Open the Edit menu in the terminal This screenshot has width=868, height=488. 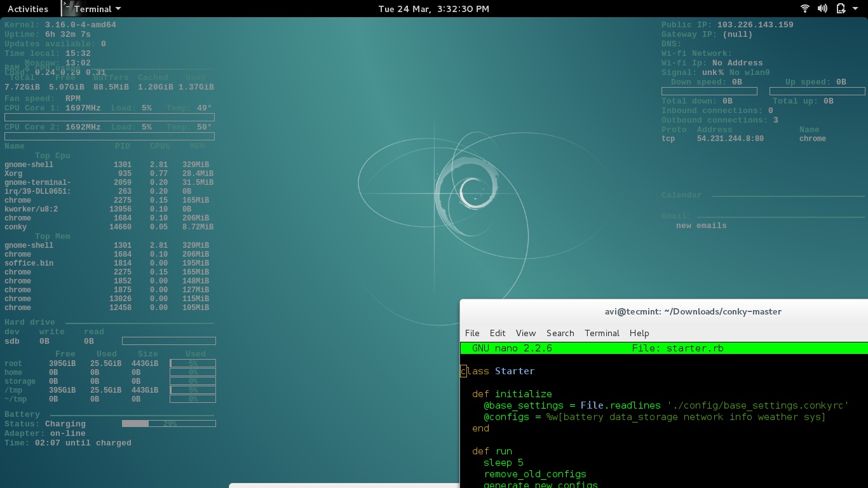(498, 333)
